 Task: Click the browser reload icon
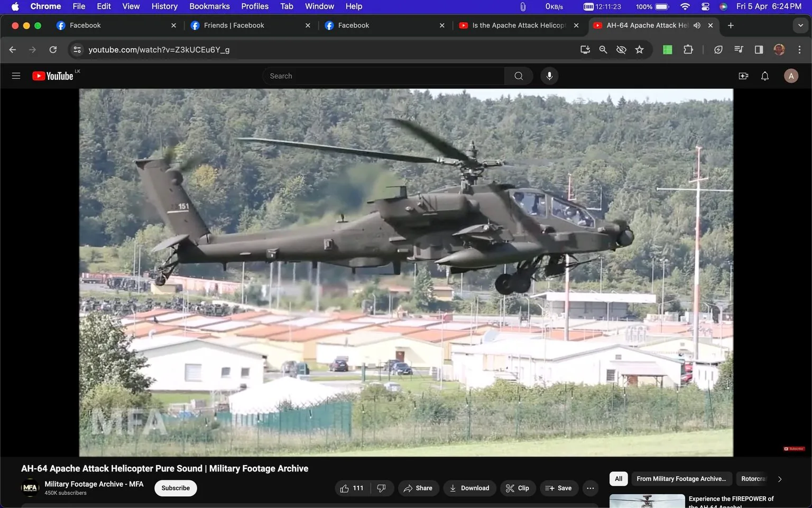point(53,49)
